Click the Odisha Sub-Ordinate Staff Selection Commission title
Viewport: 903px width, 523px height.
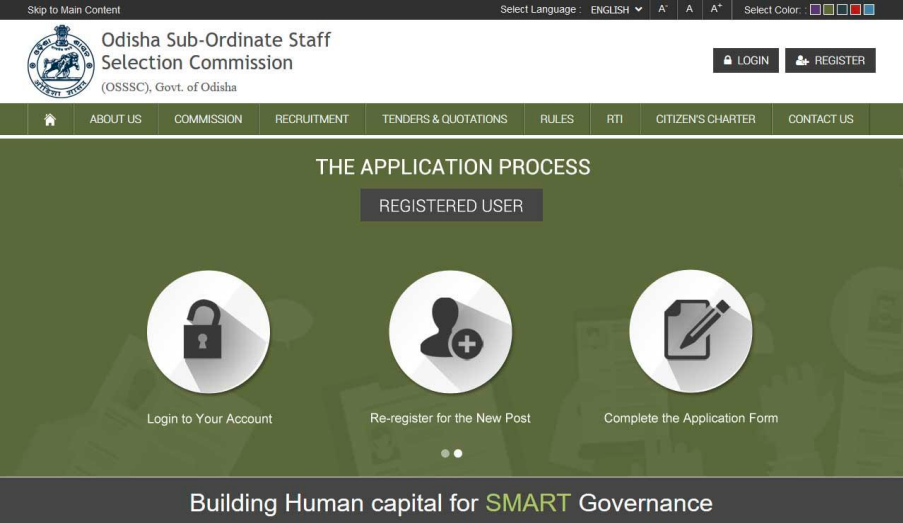pos(216,51)
